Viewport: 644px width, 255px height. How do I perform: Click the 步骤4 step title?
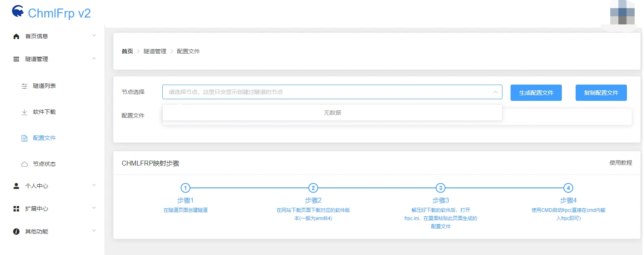(568, 201)
